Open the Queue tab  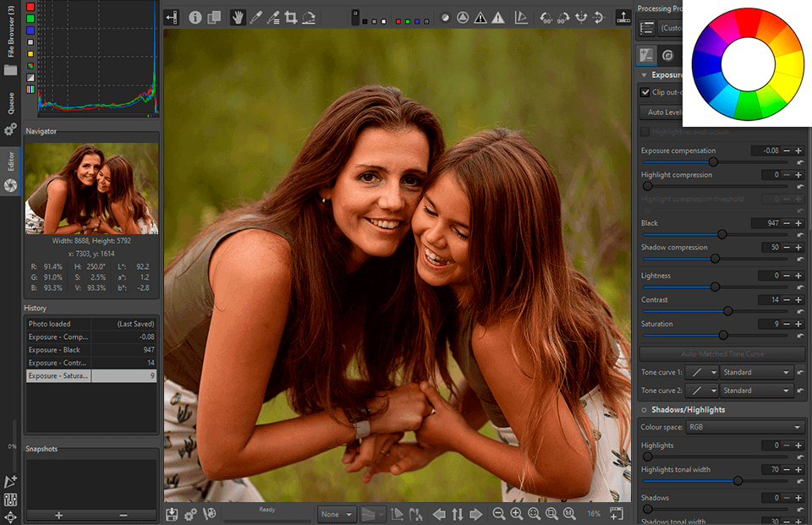(10, 102)
